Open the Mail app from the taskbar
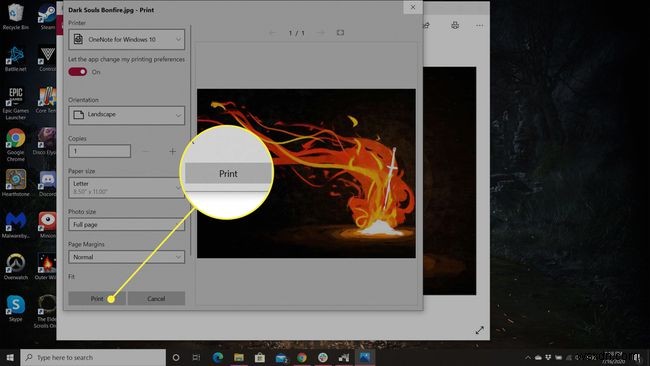Image resolution: width=650 pixels, height=366 pixels. pyautogui.click(x=281, y=357)
